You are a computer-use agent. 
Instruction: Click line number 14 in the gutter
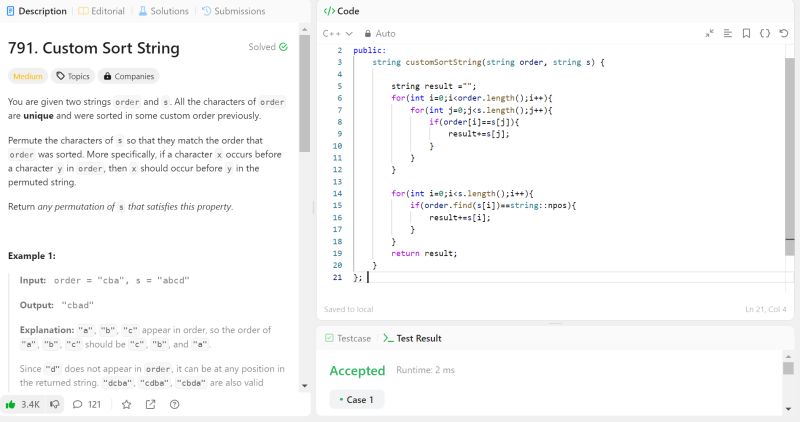tap(337, 193)
